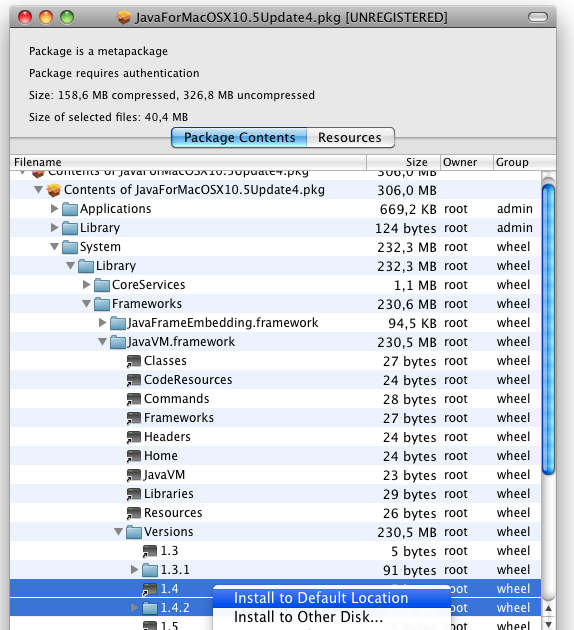Screen dimensions: 574x630
Task: Click the scrollbar up arrow
Action: (x=548, y=608)
